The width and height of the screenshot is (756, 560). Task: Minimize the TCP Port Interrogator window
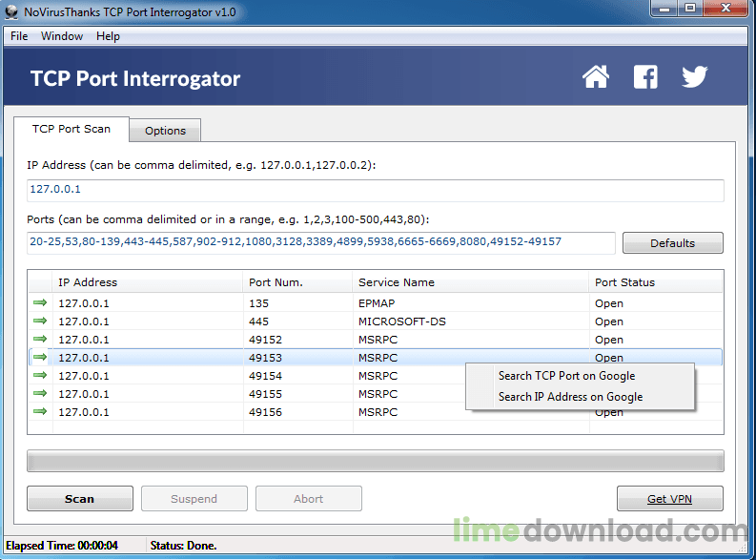(x=664, y=9)
